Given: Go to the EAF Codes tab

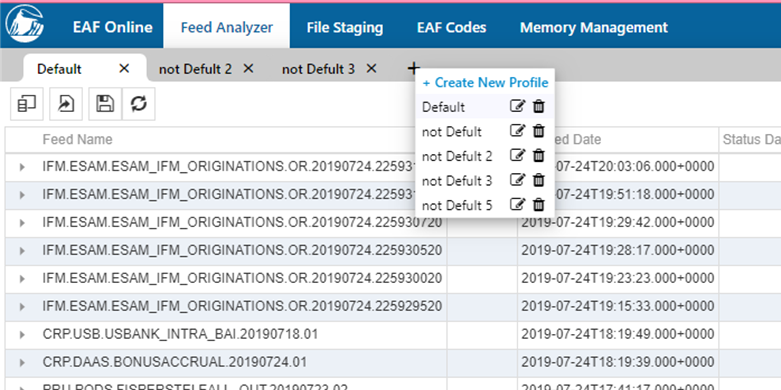Looking at the screenshot, I should [x=452, y=27].
